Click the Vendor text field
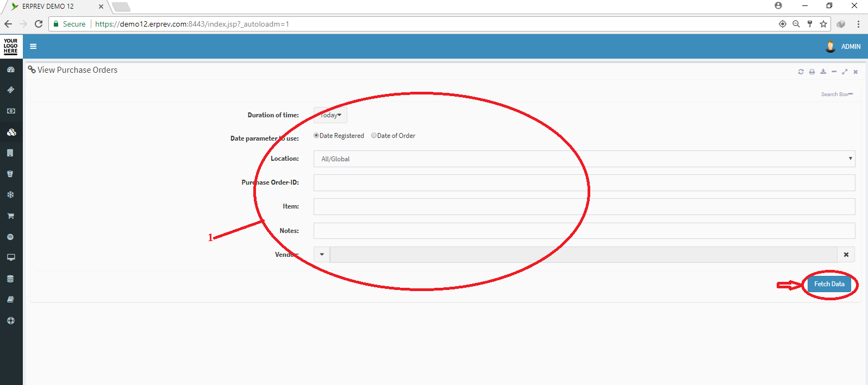This screenshot has height=385, width=868. 583,255
